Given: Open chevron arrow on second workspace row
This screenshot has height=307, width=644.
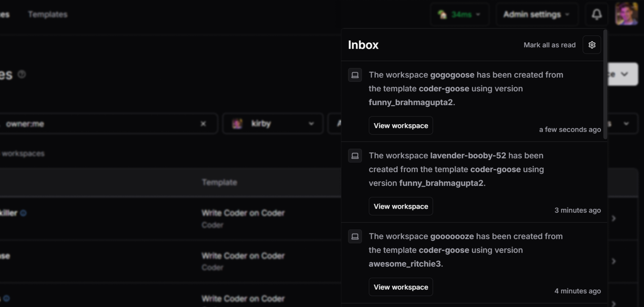Looking at the screenshot, I should pyautogui.click(x=614, y=261).
